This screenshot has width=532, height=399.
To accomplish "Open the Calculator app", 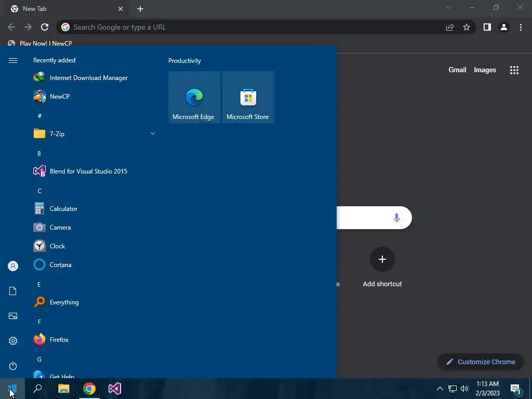I will (95, 209).
